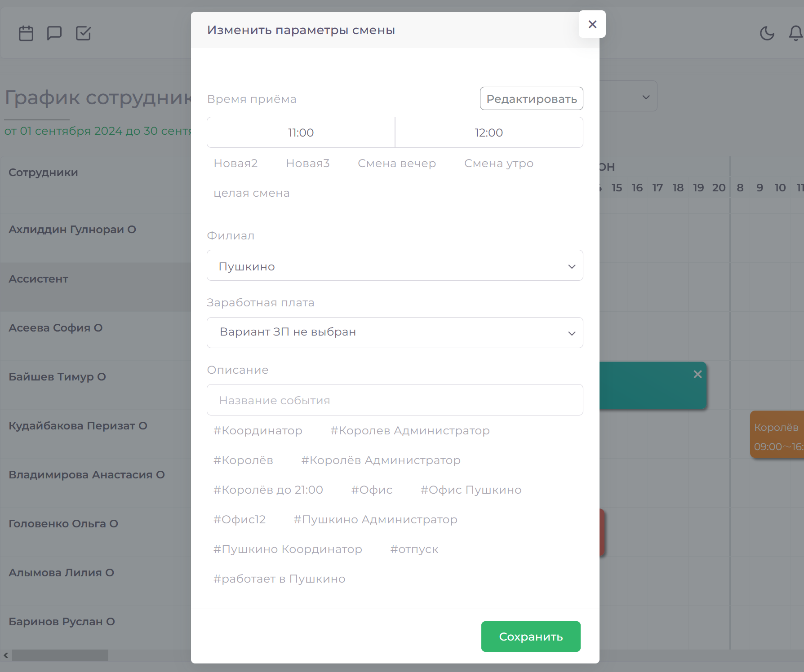Viewport: 804px width, 672px height.
Task: Select the Новая3 shift preset
Action: click(x=308, y=163)
